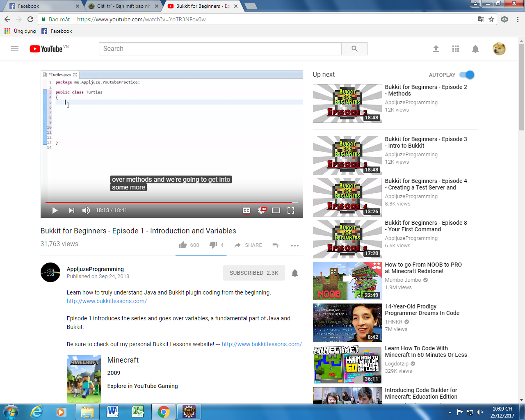Open the Windows Start menu
Screen dimensions: 525x420
tap(11, 412)
